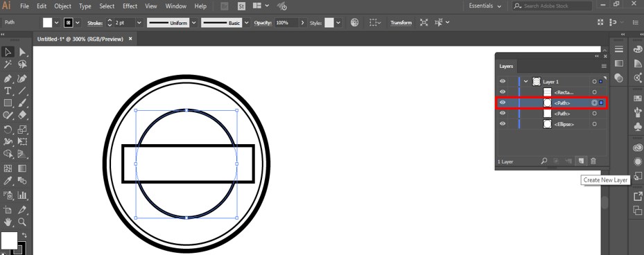
Task: Select the Direct Selection tool
Action: 22,52
